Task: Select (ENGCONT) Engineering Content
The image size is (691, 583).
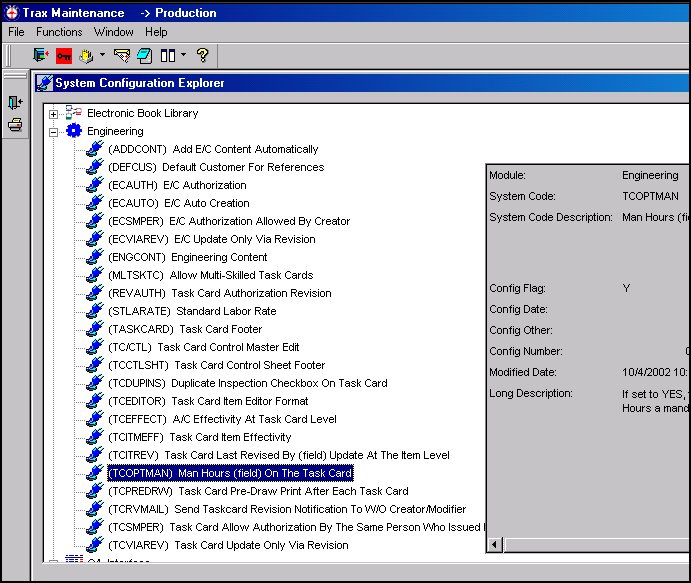Action: (188, 257)
